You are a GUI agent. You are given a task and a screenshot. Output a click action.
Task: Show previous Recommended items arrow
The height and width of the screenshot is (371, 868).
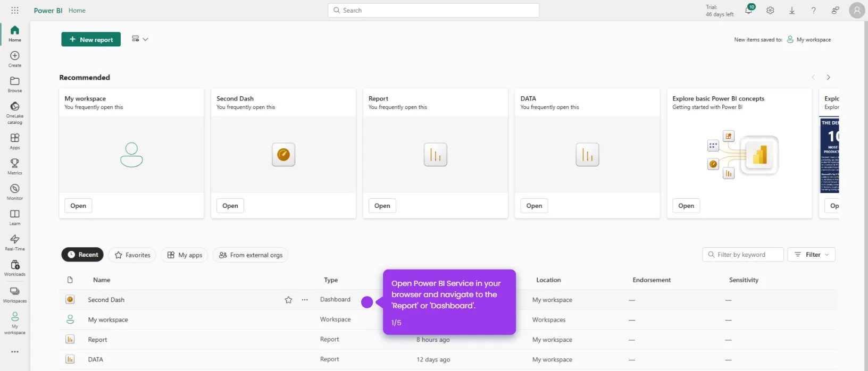pyautogui.click(x=813, y=78)
